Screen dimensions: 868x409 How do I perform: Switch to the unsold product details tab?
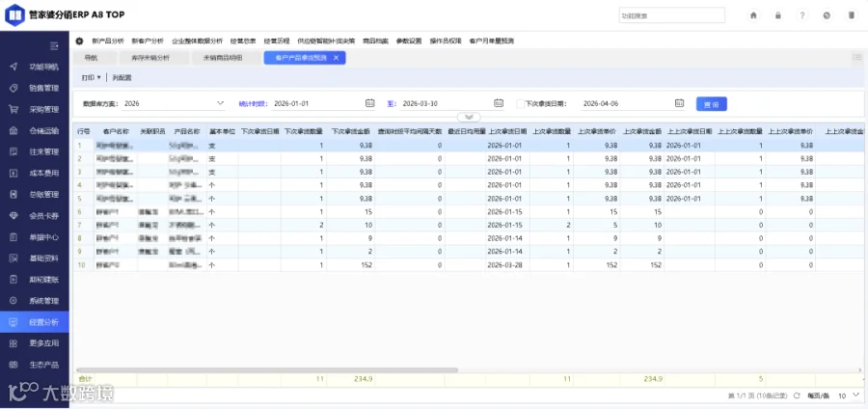(223, 58)
